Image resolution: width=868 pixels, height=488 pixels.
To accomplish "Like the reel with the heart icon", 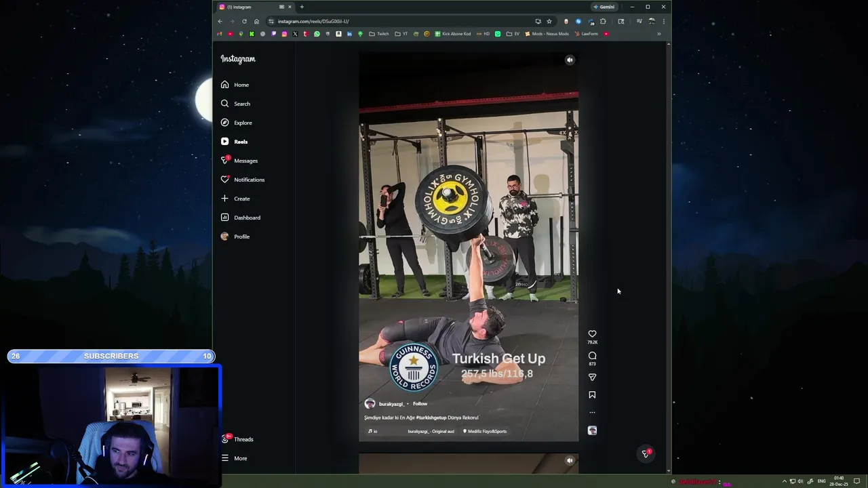I will tap(592, 333).
